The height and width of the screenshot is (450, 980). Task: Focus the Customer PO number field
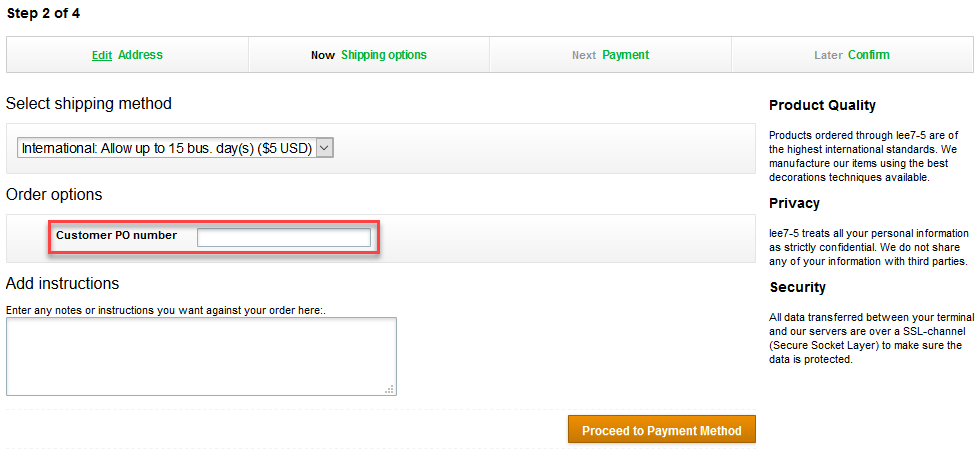(x=283, y=237)
